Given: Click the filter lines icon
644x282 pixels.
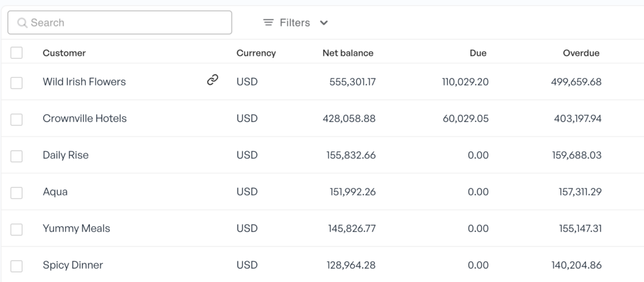Looking at the screenshot, I should point(268,23).
